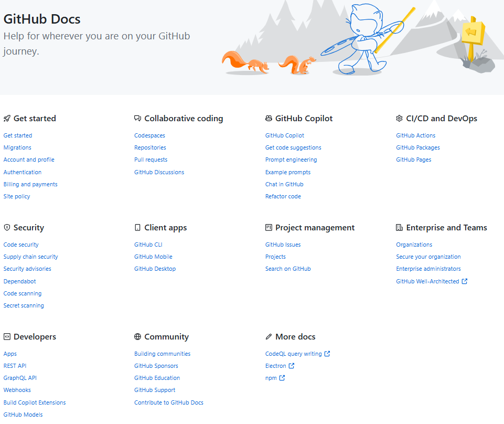Open the Codespaces documentation link
This screenshot has height=424, width=504.
coord(149,135)
